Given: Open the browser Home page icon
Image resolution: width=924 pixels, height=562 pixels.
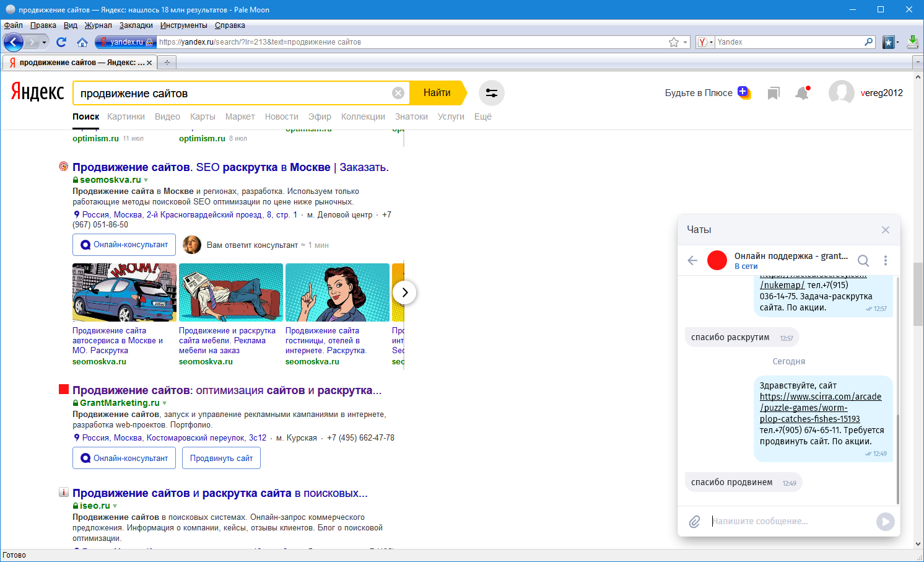Looking at the screenshot, I should point(82,42).
